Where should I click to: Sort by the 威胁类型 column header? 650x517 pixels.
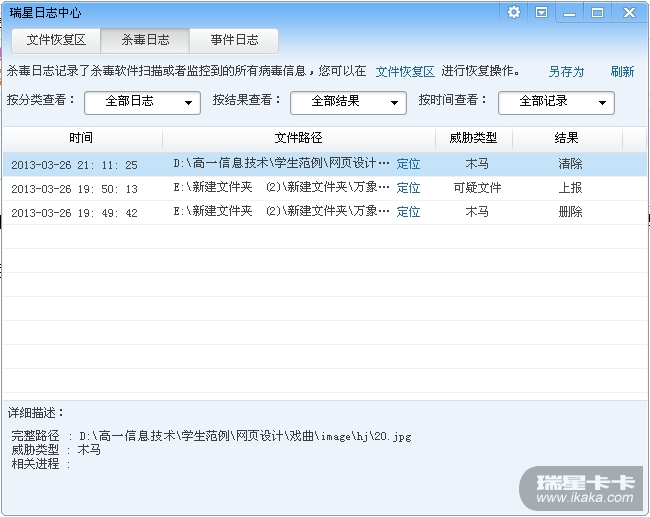tap(473, 138)
